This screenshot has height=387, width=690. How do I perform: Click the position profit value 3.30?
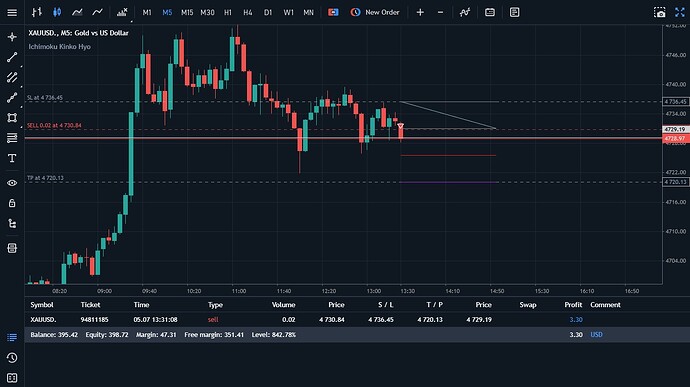click(x=576, y=320)
